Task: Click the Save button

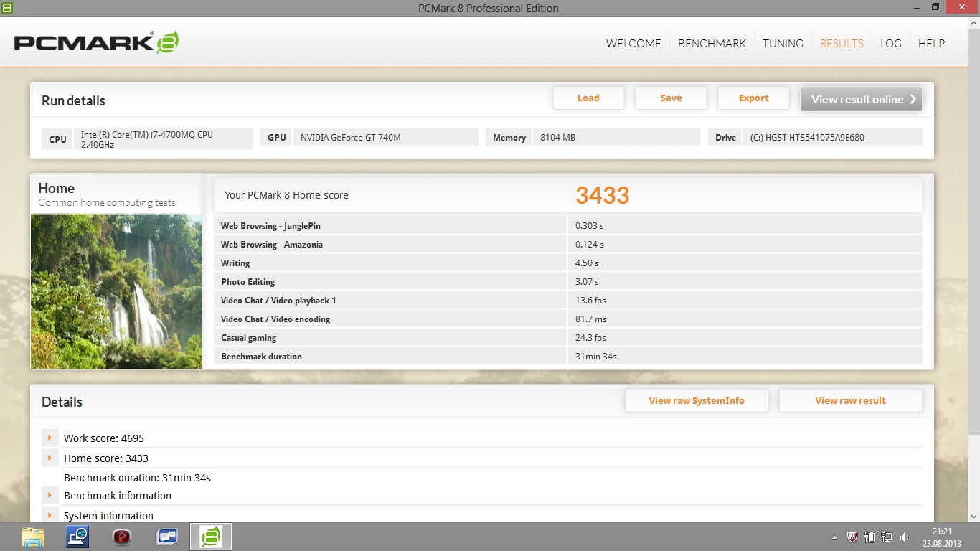Action: point(671,98)
